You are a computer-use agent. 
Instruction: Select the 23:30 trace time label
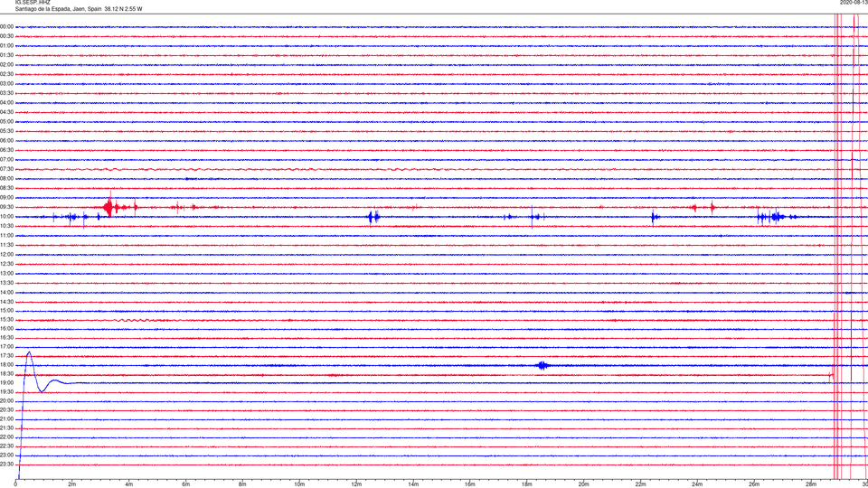[6, 465]
